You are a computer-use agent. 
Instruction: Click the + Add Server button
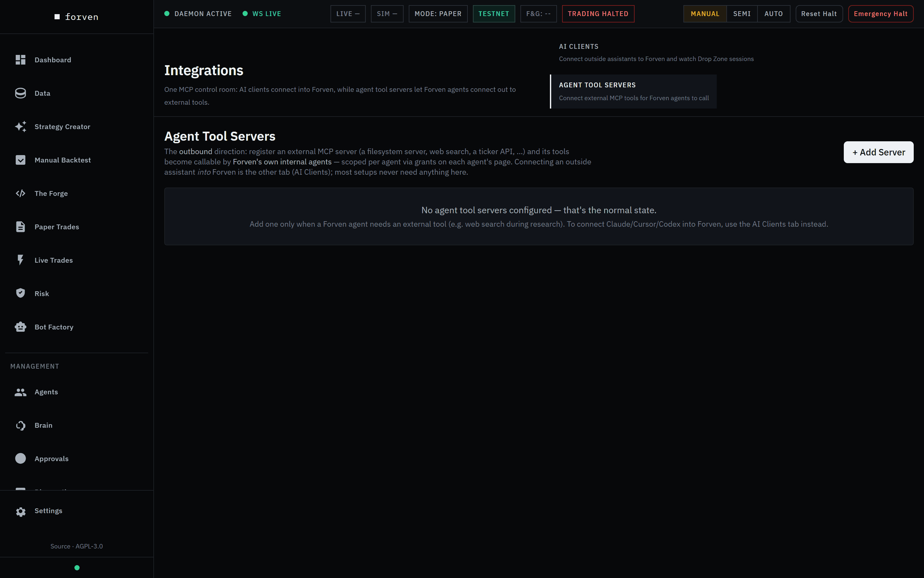878,152
